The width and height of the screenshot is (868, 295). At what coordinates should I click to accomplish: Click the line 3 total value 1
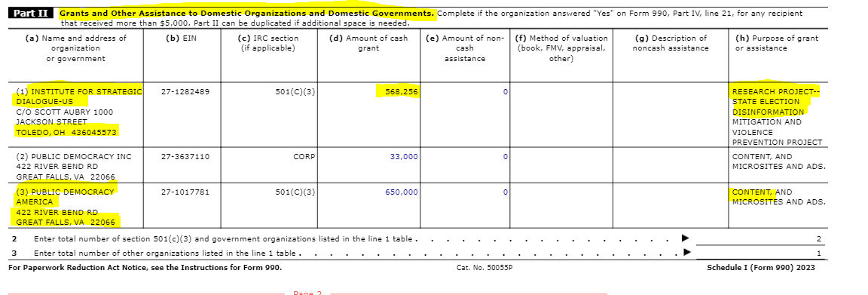click(819, 254)
